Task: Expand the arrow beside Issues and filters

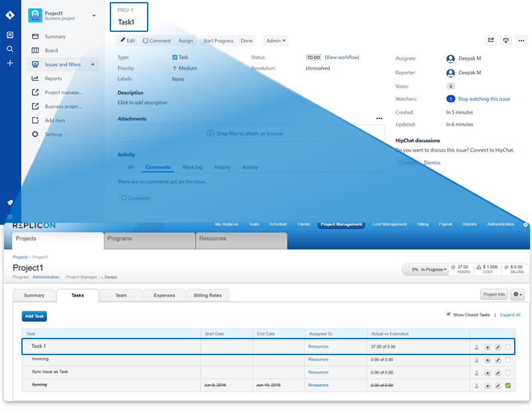Action: click(92, 65)
